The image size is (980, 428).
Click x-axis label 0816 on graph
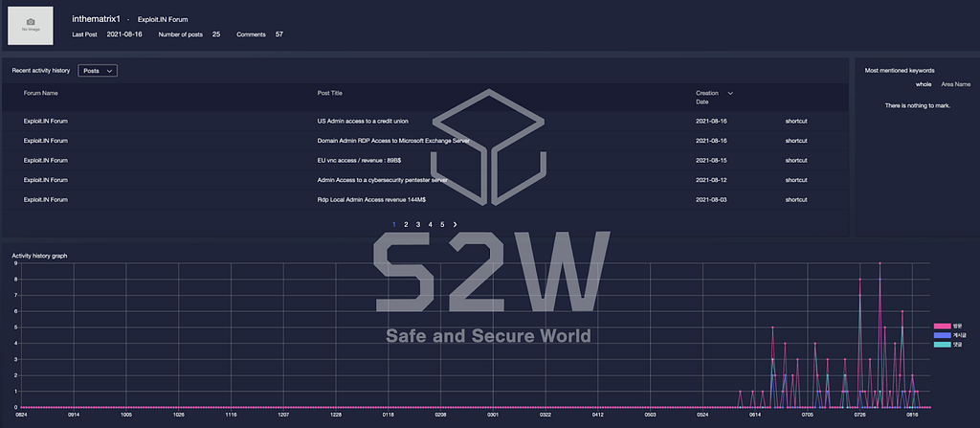(x=912, y=415)
